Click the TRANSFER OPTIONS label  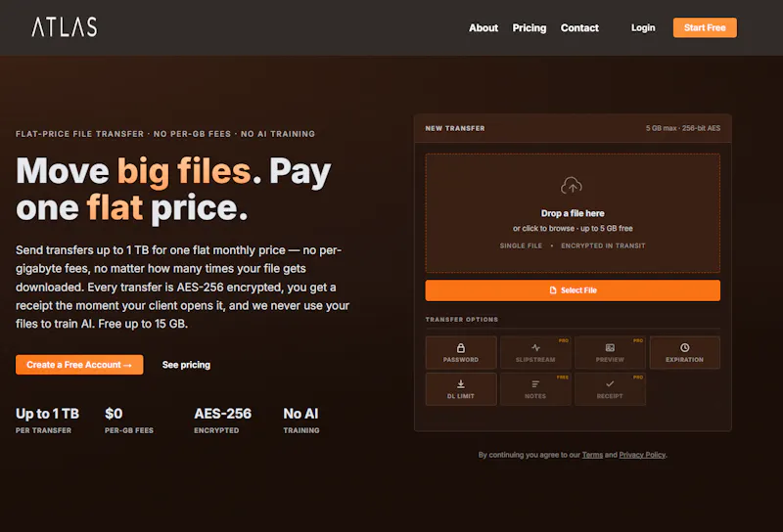pyautogui.click(x=462, y=320)
